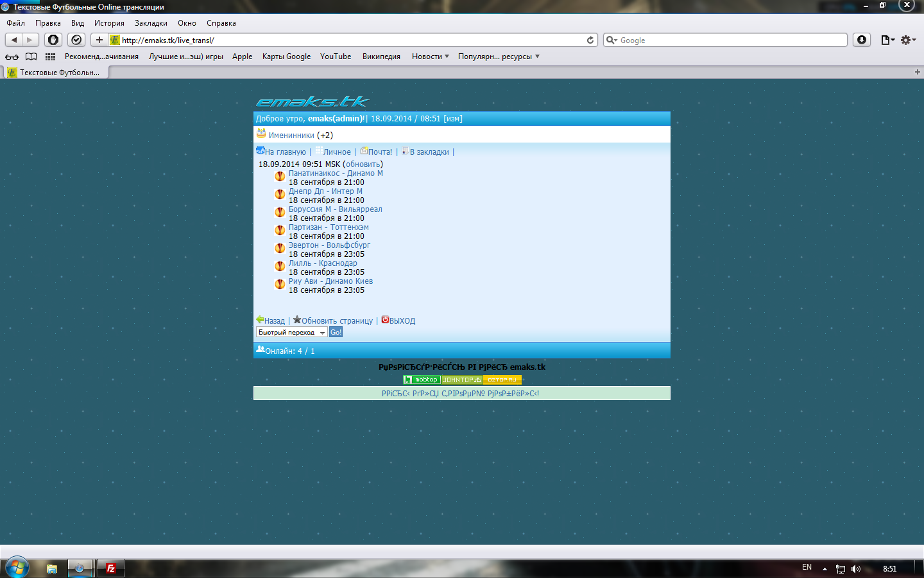This screenshot has height=578, width=924.
Task: Add a bookmark with the plus button
Action: coord(99,40)
